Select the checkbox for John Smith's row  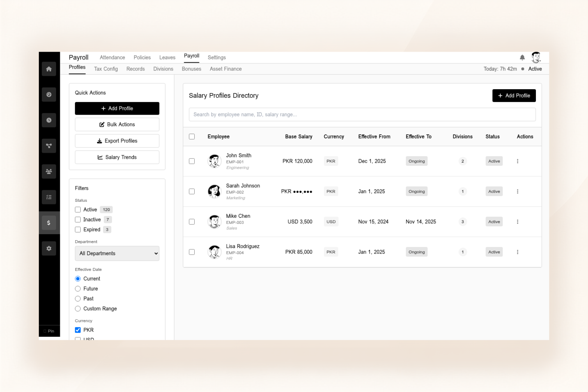pyautogui.click(x=192, y=161)
